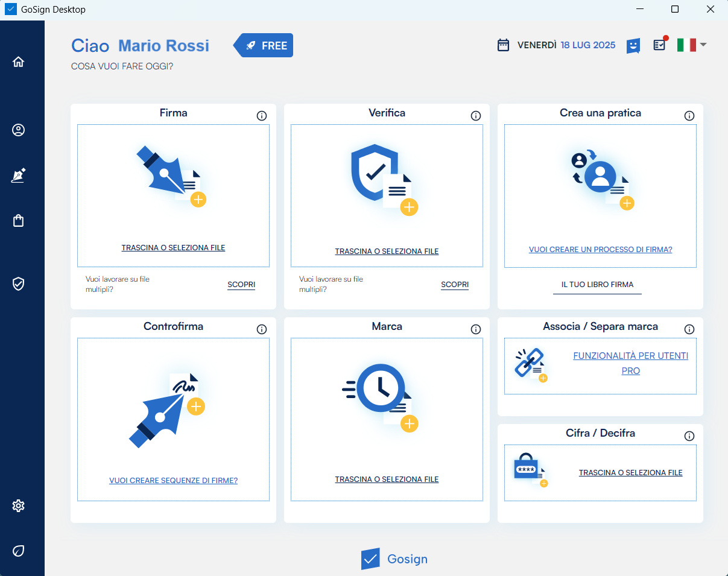The height and width of the screenshot is (576, 728).
Task: Click SCOPRI under the Verifica card
Action: coord(455,285)
